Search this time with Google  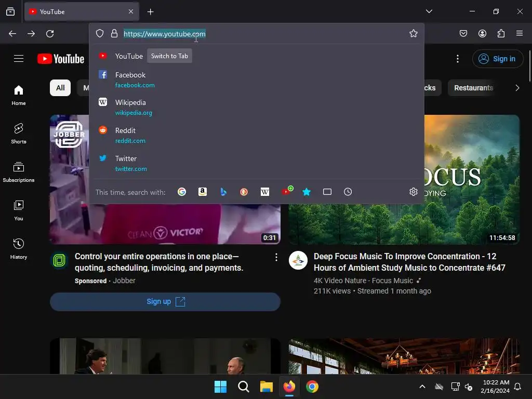coord(182,192)
